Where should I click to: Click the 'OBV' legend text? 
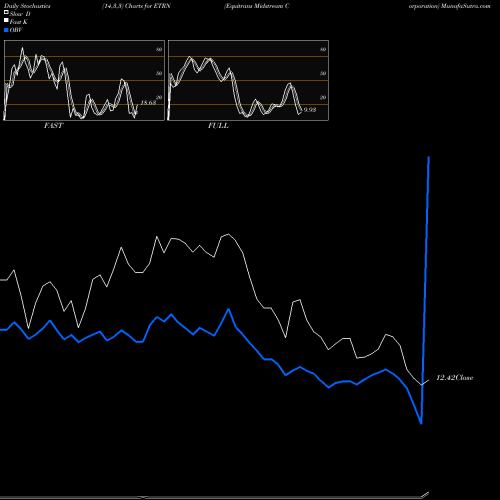tap(16, 30)
